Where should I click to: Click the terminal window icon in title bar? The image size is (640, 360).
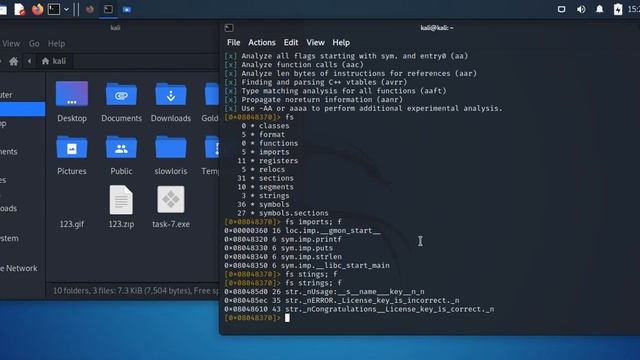tap(229, 28)
